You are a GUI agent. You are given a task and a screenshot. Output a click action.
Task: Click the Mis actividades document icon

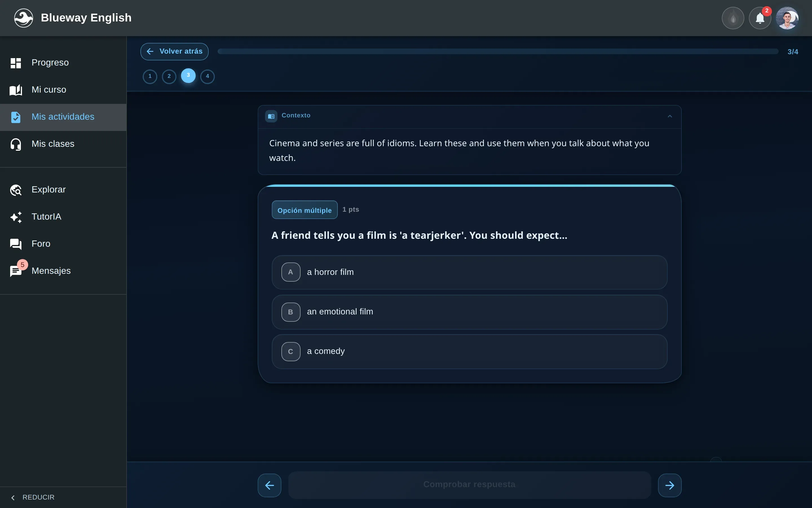click(x=16, y=117)
